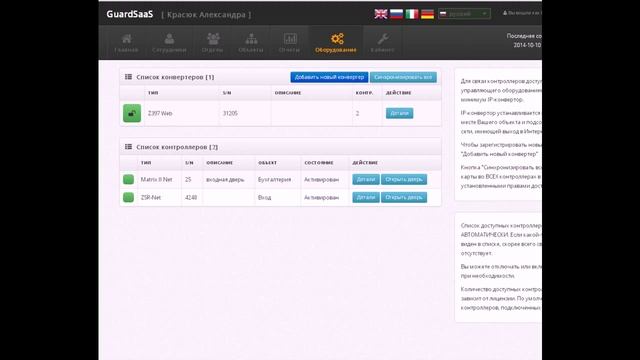Viewport: 640px width, 360px height.
Task: Click the Список конвертеров [1] heading
Action: pyautogui.click(x=175, y=77)
